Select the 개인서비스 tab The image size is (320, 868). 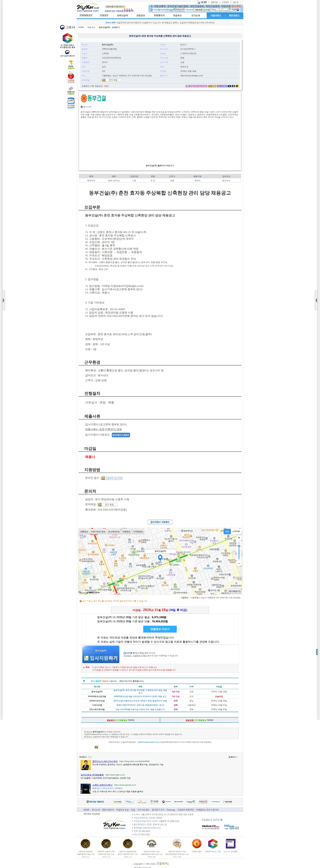pyautogui.click(x=234, y=15)
